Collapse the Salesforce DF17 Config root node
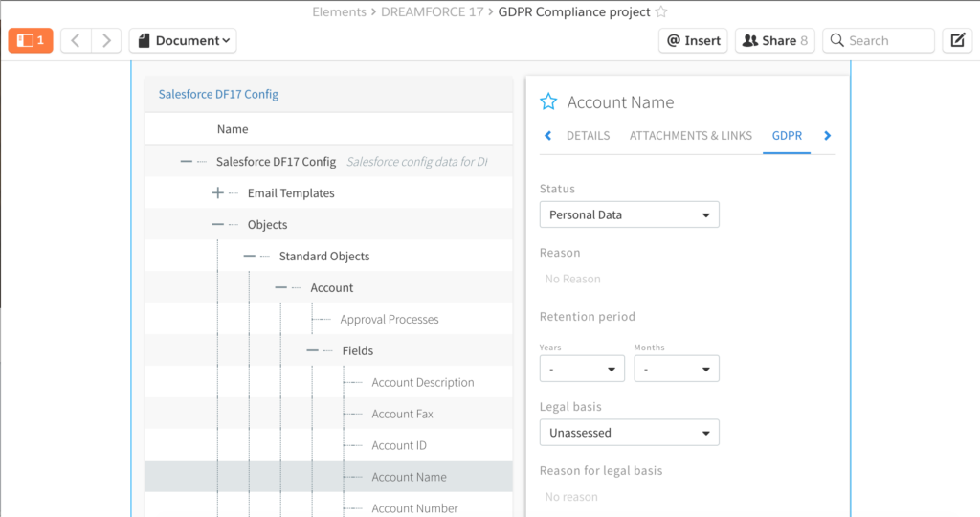 (x=187, y=162)
